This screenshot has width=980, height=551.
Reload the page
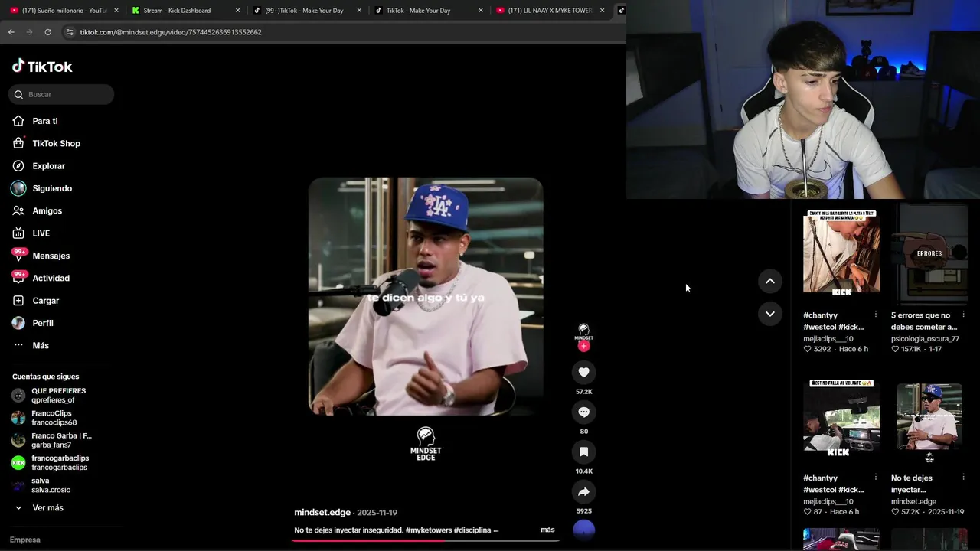[47, 32]
